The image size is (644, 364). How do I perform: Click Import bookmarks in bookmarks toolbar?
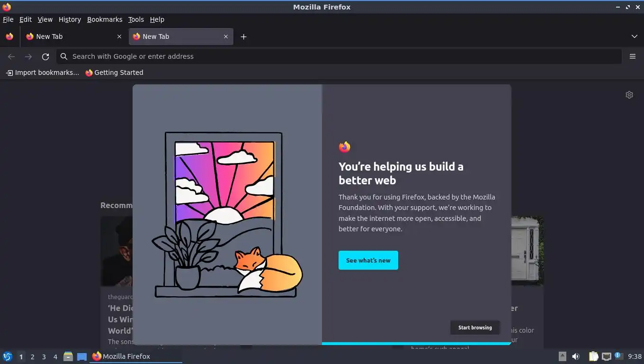43,73
